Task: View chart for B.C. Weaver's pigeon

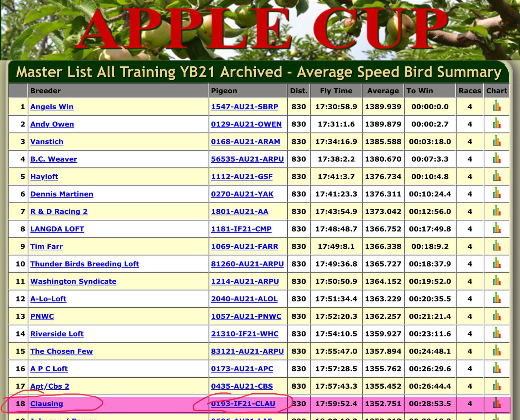Action: click(x=496, y=158)
